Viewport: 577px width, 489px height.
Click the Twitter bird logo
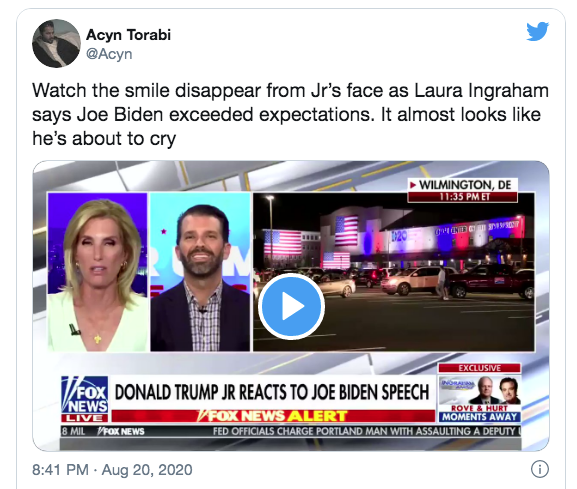[537, 32]
